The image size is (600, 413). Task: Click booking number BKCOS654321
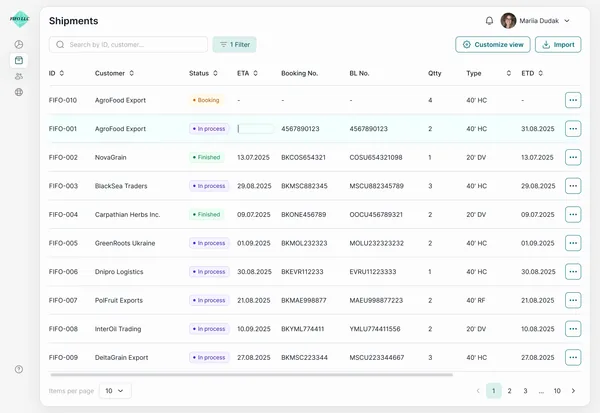303,157
